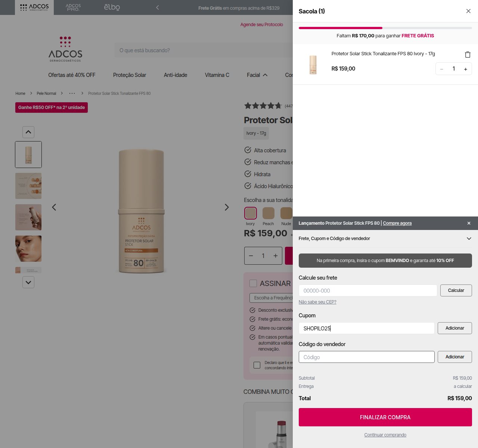Image resolution: width=478 pixels, height=448 pixels.
Task: Open Agende seu Protocolo link
Action: coord(262,25)
